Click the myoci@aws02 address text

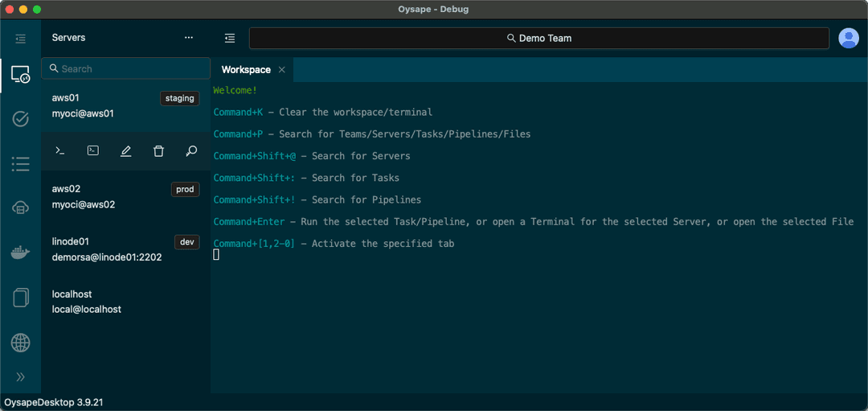click(x=84, y=204)
